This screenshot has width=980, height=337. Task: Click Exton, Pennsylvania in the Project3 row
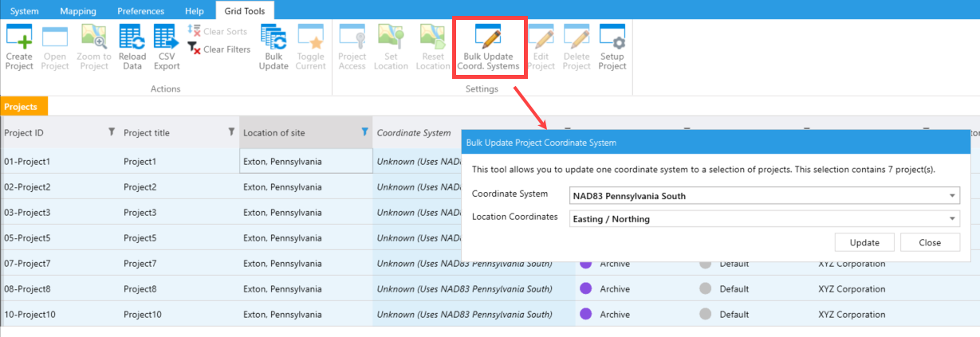282,212
